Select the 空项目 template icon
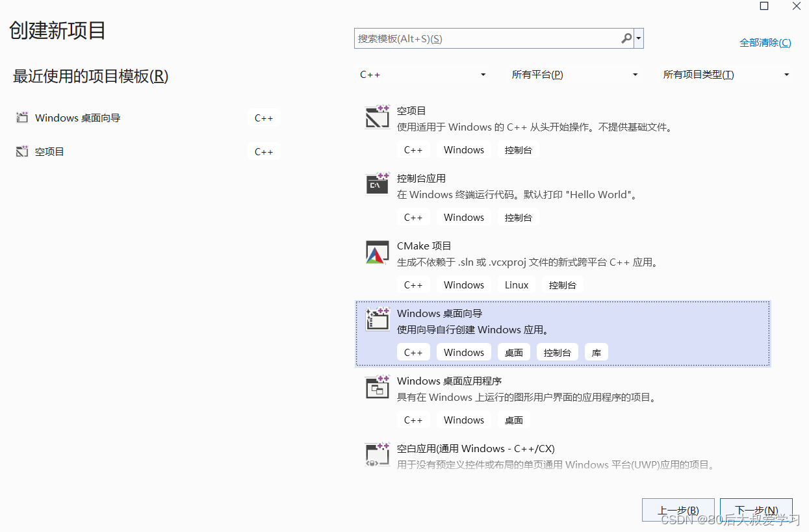809x532 pixels. pos(377,117)
